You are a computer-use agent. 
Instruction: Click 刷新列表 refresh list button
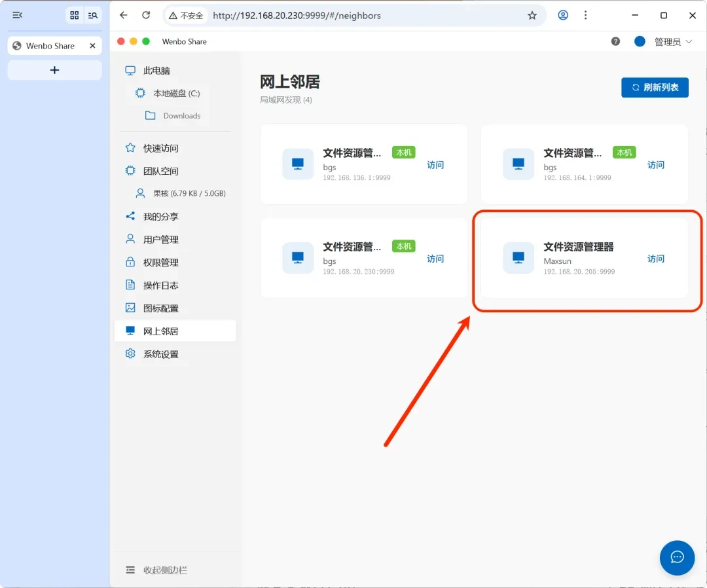[x=655, y=88]
